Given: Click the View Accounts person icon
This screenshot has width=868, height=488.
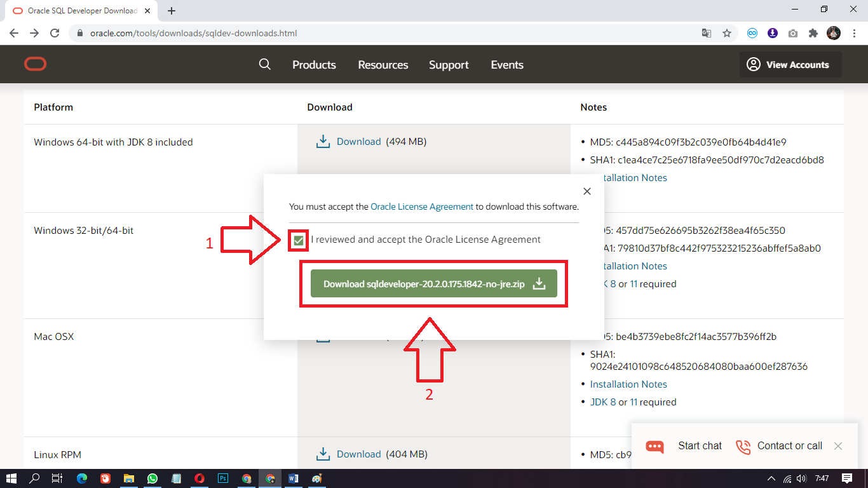Looking at the screenshot, I should (754, 64).
